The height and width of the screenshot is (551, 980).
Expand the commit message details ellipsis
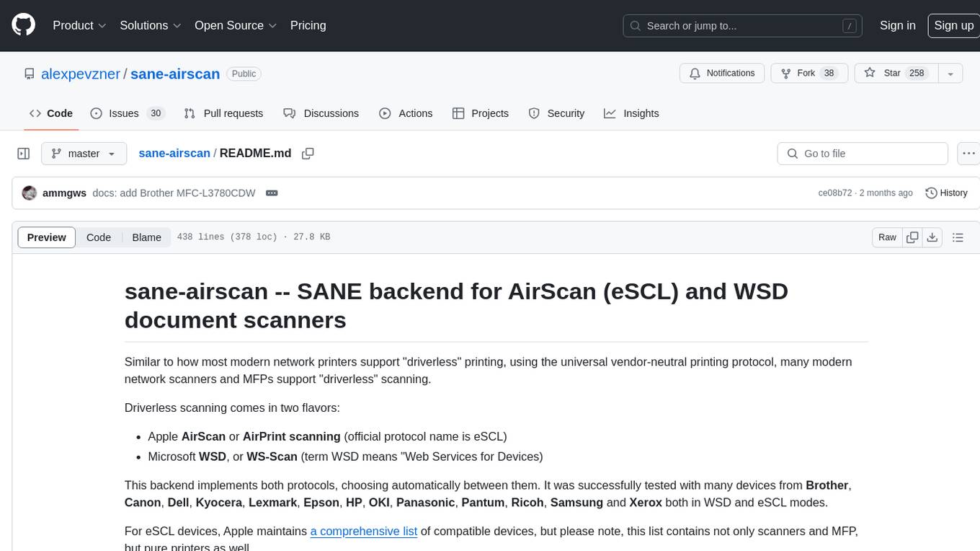[x=272, y=193]
